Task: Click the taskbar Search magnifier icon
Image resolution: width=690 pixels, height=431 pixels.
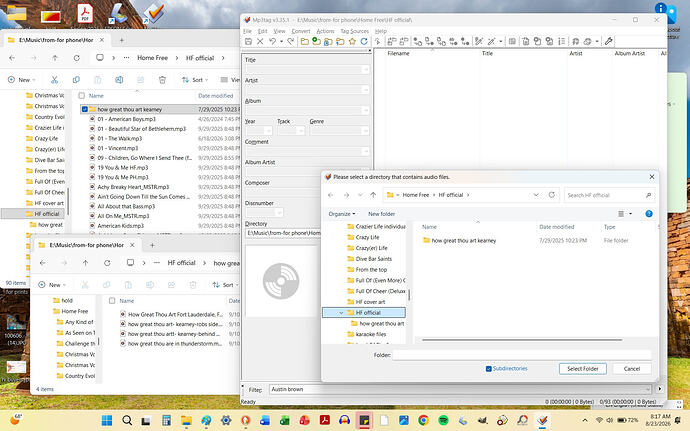Action: (127, 420)
